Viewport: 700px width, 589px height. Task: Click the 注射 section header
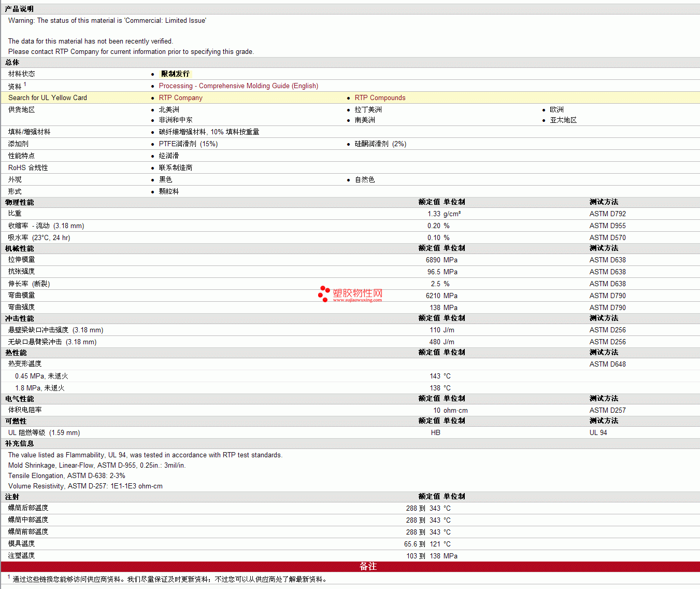pyautogui.click(x=12, y=497)
